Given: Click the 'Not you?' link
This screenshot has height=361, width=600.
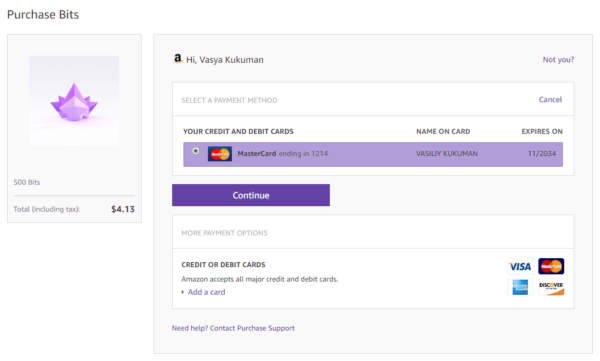Looking at the screenshot, I should tap(558, 59).
